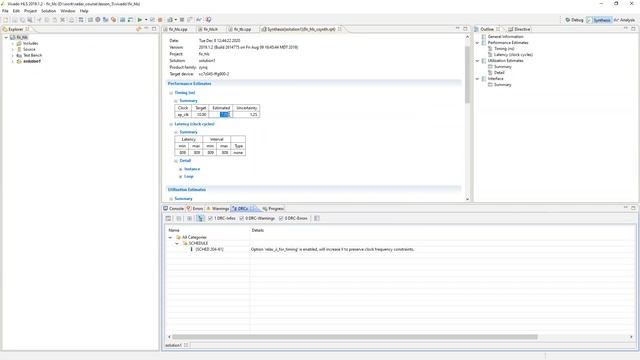640x360 pixels.
Task: Switch to Debug perspective
Action: pos(574,20)
